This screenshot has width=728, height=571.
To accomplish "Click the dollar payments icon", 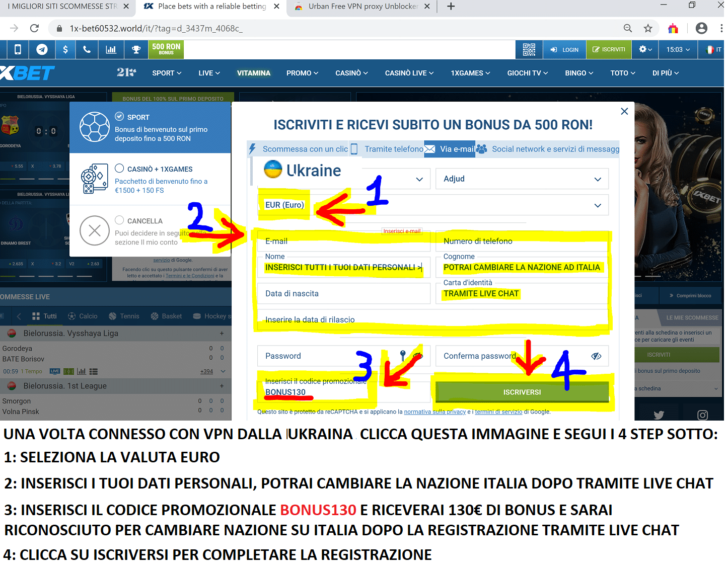I will click(65, 50).
